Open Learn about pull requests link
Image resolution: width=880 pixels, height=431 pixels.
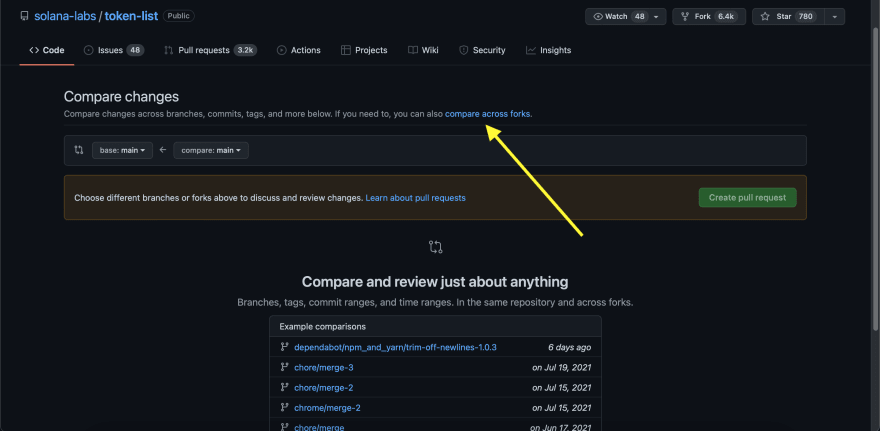(415, 198)
